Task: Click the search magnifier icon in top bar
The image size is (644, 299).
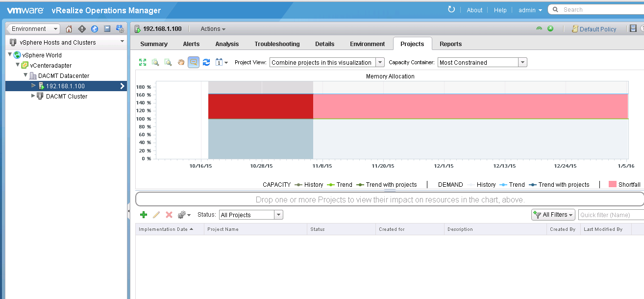Action: (x=556, y=9)
